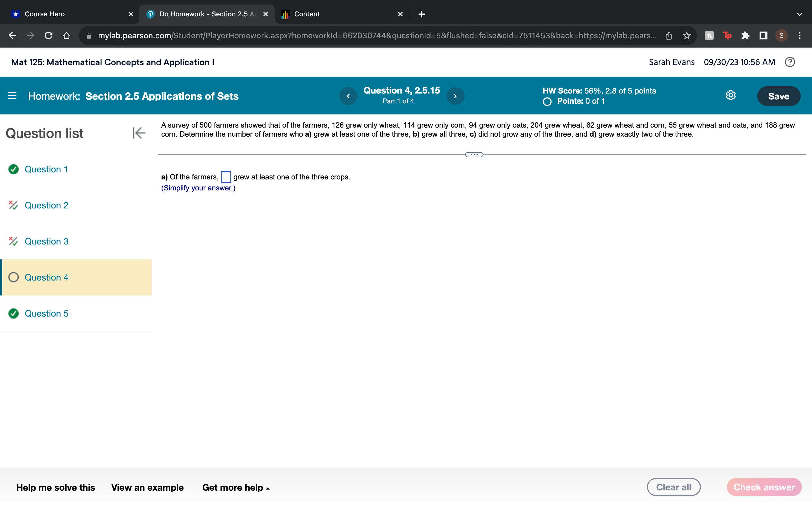
Task: Open the hamburger menu beside Homework
Action: click(x=12, y=96)
